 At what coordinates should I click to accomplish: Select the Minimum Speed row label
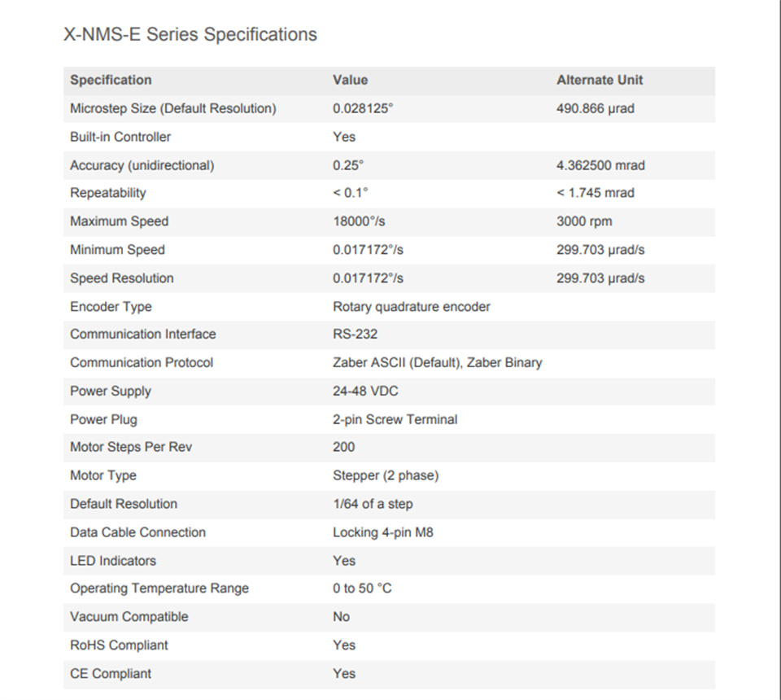[117, 250]
